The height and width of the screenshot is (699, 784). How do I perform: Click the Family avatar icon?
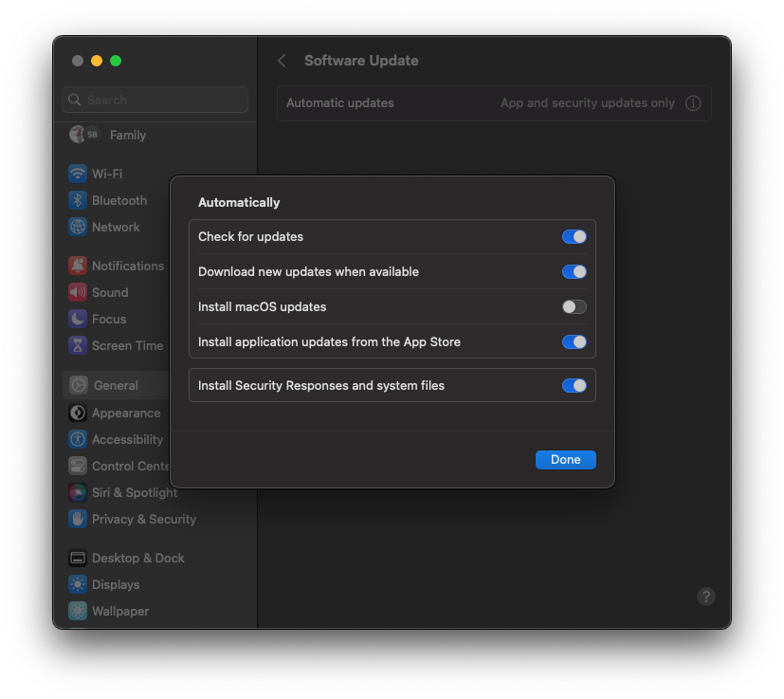[84, 134]
